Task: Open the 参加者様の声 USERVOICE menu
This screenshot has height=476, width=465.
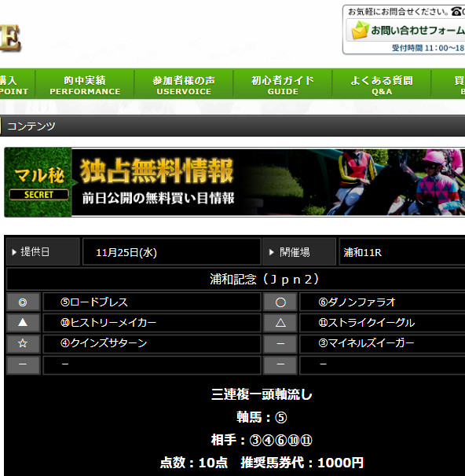Action: click(184, 84)
